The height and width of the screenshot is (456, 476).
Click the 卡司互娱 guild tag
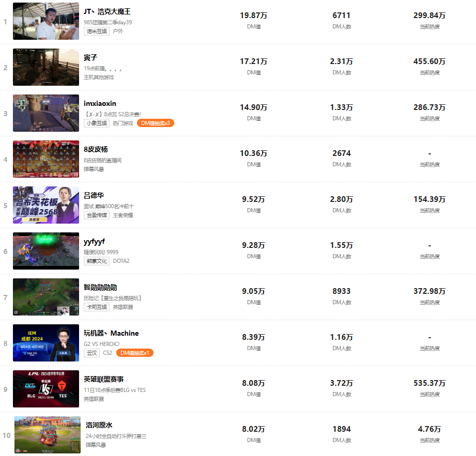tap(97, 307)
